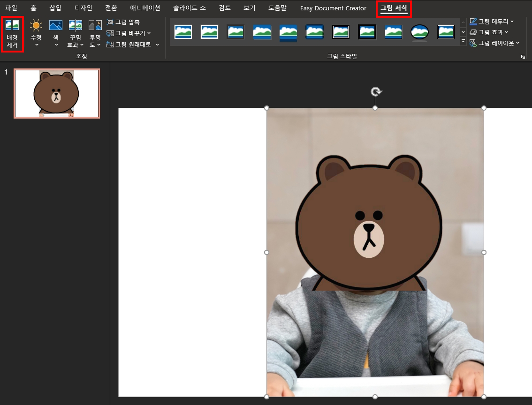Select the 그림 서식 tab

394,8
